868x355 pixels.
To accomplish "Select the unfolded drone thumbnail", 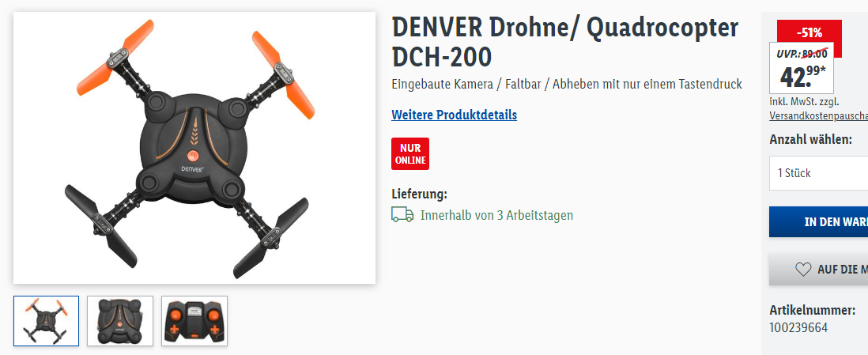I will click(x=47, y=321).
